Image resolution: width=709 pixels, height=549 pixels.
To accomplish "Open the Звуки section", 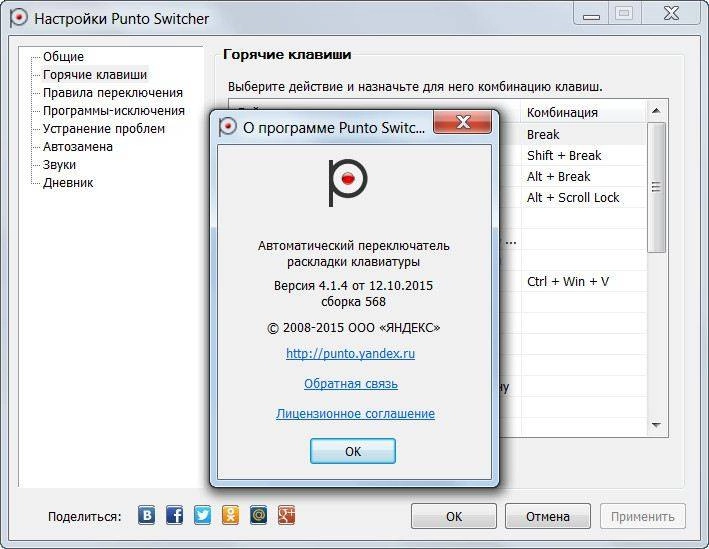I will click(x=59, y=165).
